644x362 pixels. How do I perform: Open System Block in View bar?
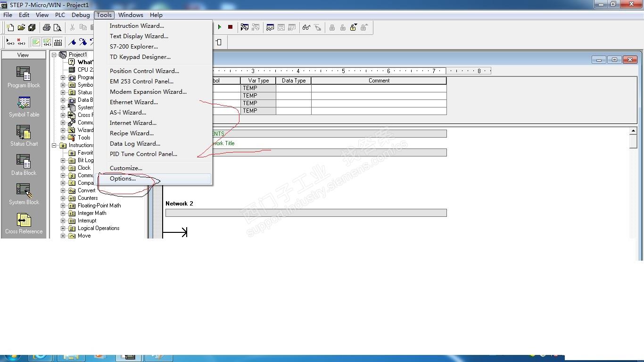tap(24, 194)
